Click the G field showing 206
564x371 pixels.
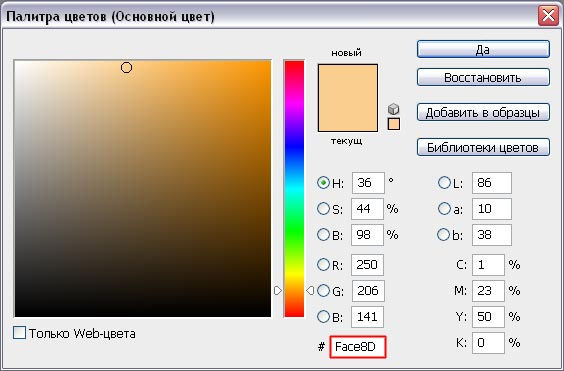(x=368, y=291)
